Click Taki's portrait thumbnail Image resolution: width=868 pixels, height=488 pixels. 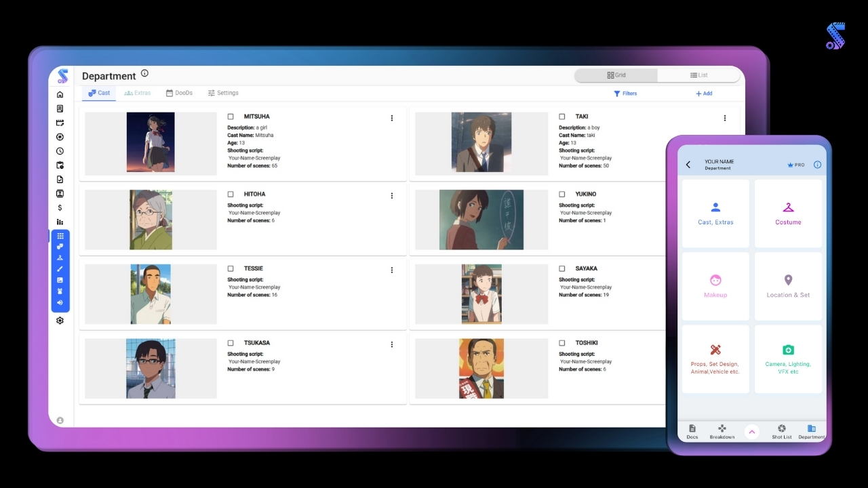481,142
